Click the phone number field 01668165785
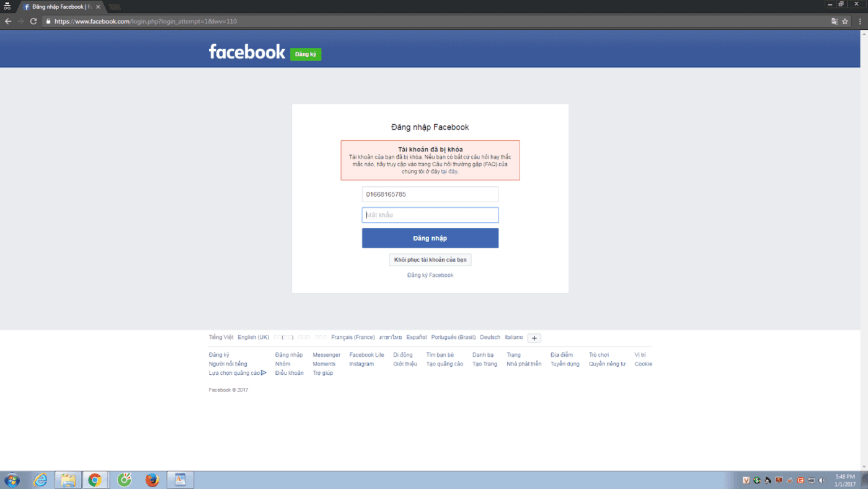The height and width of the screenshot is (489, 868). 430,194
